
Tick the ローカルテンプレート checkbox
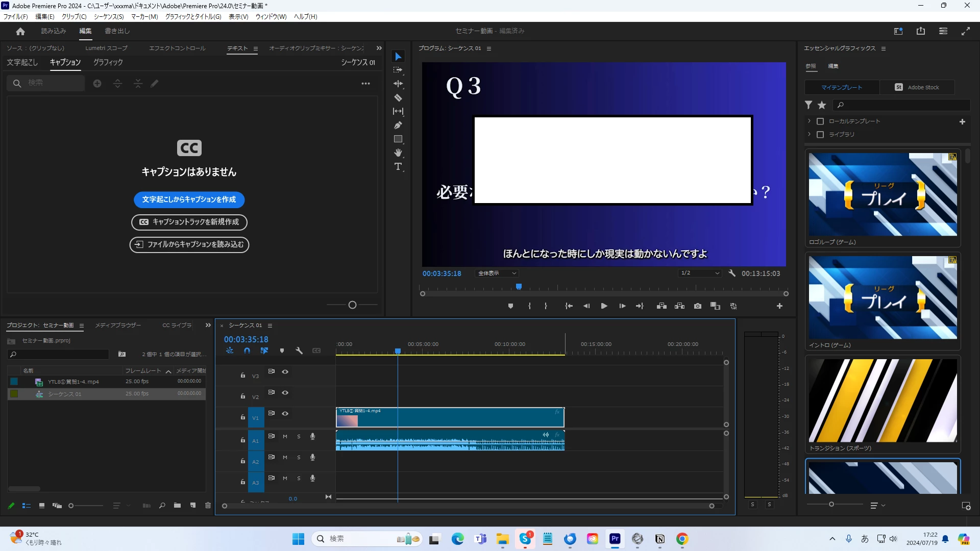click(x=820, y=121)
